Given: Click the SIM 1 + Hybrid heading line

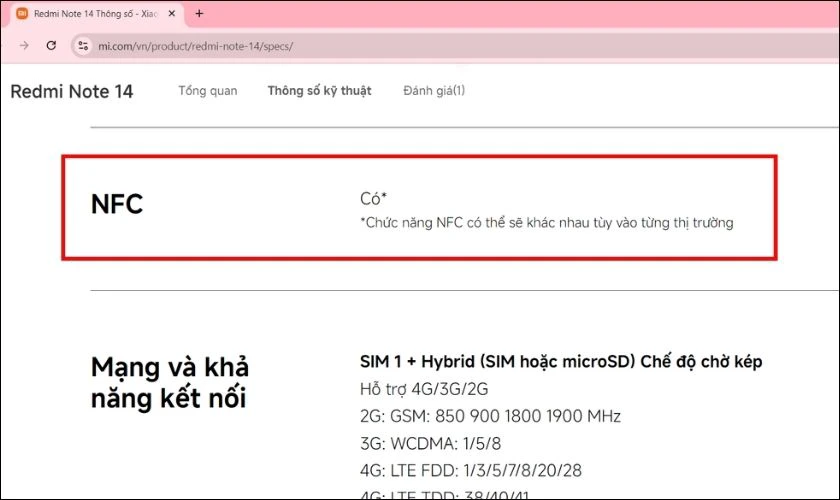Looking at the screenshot, I should coord(561,362).
